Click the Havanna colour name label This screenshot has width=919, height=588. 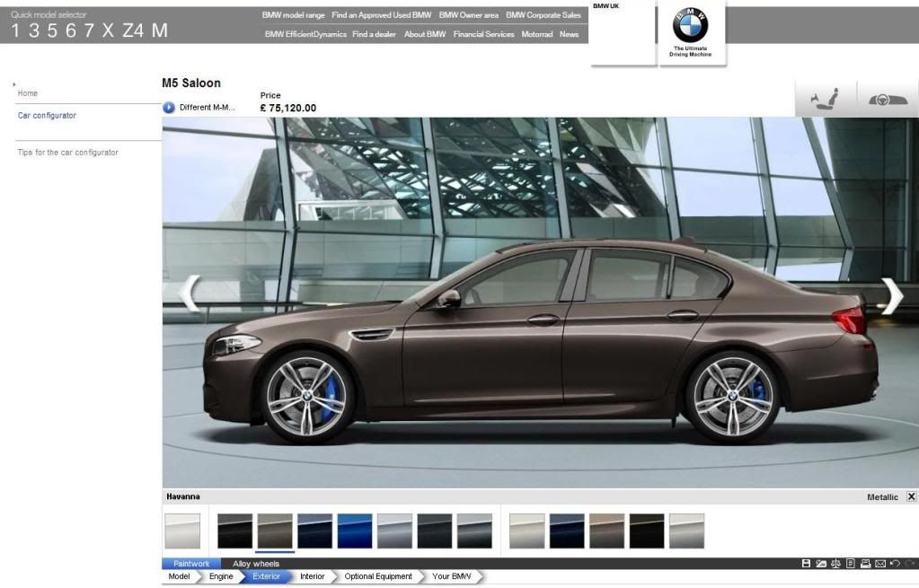[x=183, y=496]
